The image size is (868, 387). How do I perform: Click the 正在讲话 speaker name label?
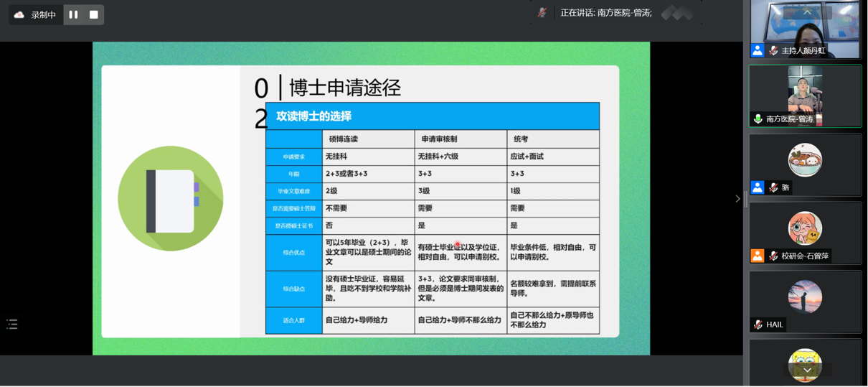click(x=605, y=13)
